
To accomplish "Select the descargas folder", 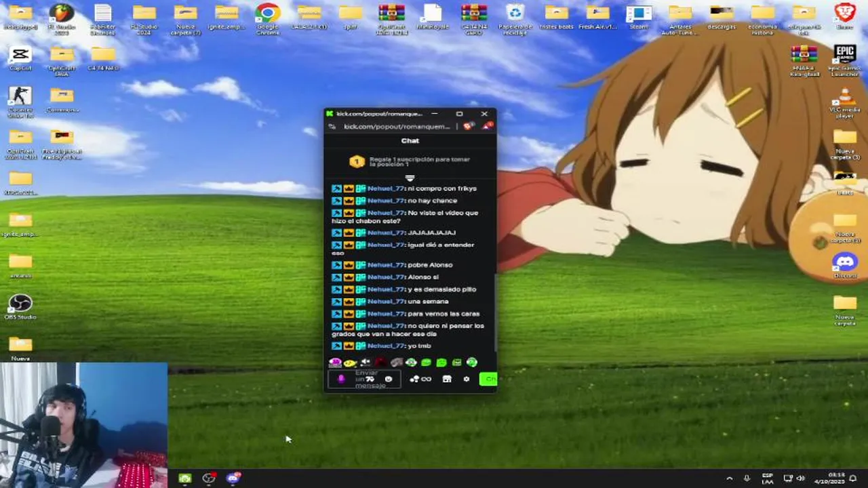I will click(x=722, y=18).
